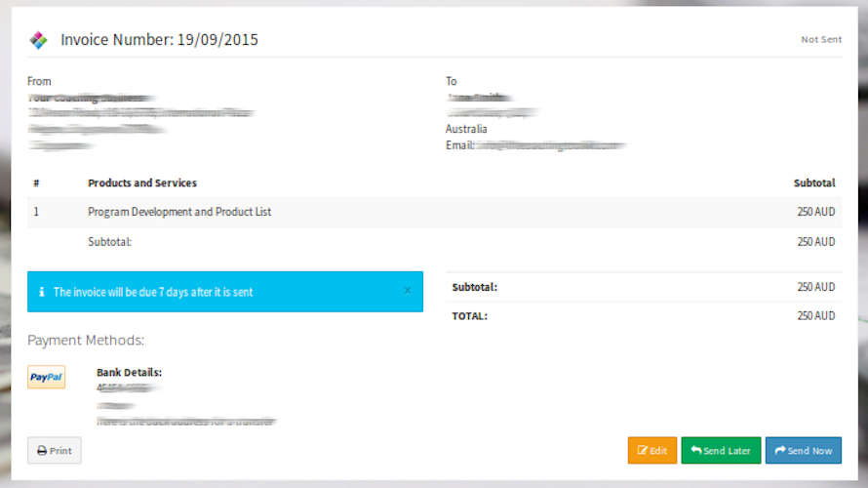Click the Bank Details label
Image resolution: width=868 pixels, height=488 pixels.
coord(129,373)
